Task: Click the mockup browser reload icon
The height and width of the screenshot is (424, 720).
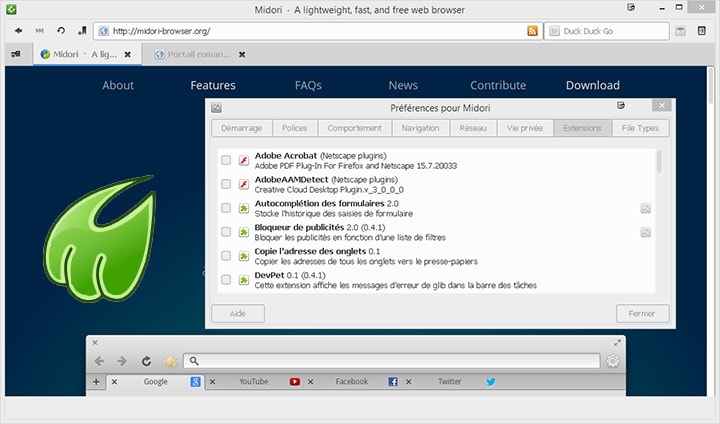Action: (146, 361)
